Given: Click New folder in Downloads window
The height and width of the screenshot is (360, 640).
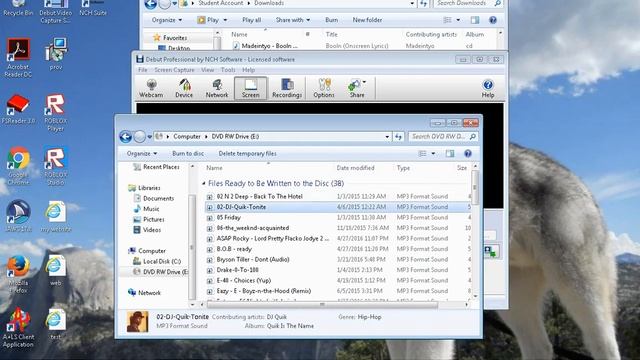Looking at the screenshot, I should pos(367,20).
